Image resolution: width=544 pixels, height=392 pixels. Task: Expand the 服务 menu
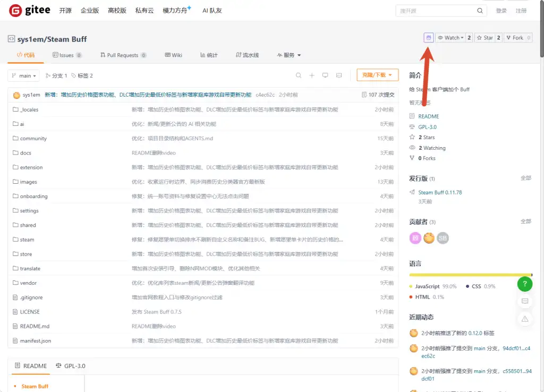pyautogui.click(x=289, y=55)
